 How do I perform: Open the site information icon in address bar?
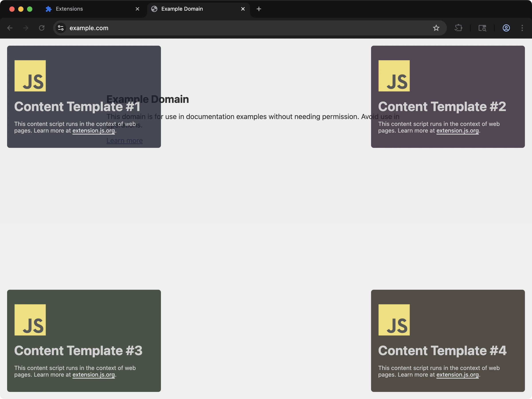click(61, 28)
